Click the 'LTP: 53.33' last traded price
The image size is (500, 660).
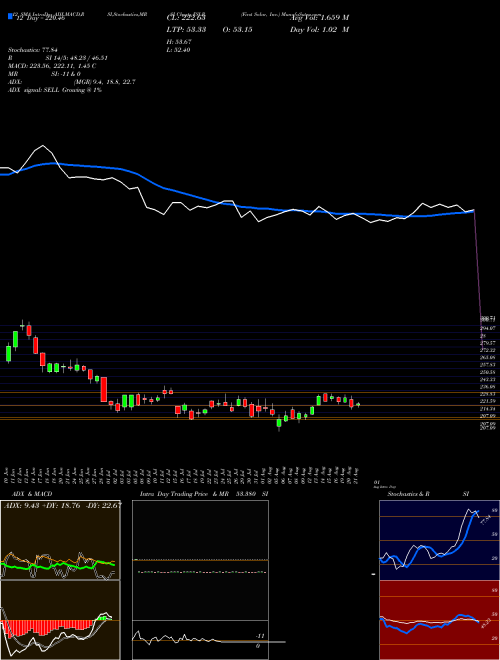coord(186,29)
